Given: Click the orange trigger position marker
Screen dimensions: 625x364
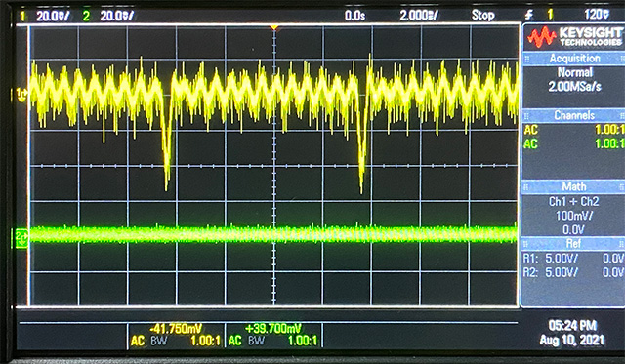Looking at the screenshot, I should [273, 27].
